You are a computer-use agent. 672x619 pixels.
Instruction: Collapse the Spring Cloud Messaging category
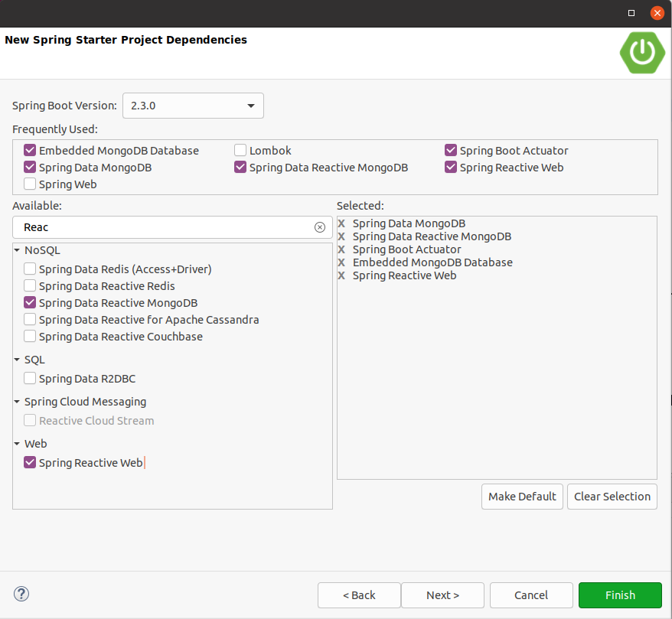(x=17, y=402)
